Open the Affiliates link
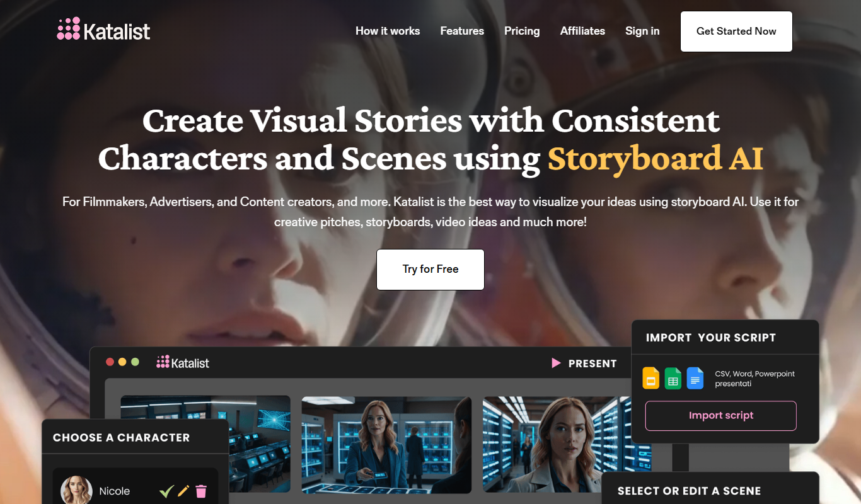The width and height of the screenshot is (861, 504). click(582, 31)
